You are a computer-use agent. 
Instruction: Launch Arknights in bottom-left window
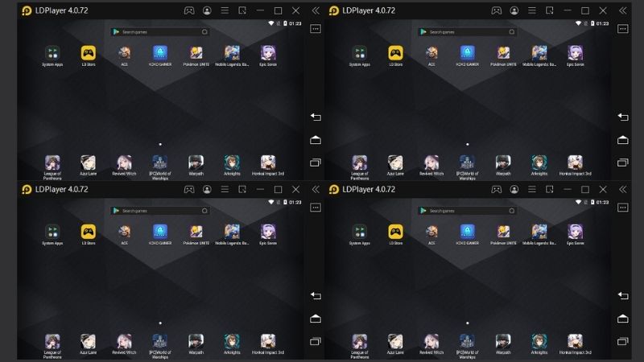pyautogui.click(x=232, y=341)
